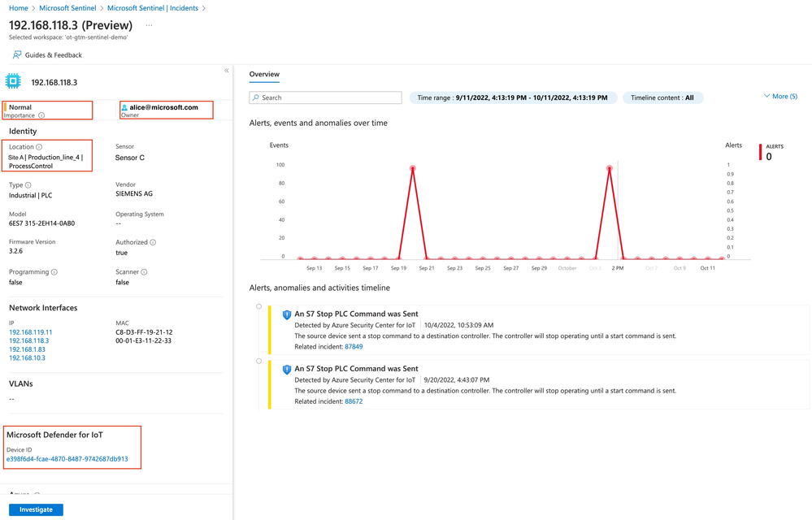Click model value 6ES7 315-2EH14-0AB0
The height and width of the screenshot is (520, 812).
tap(42, 223)
